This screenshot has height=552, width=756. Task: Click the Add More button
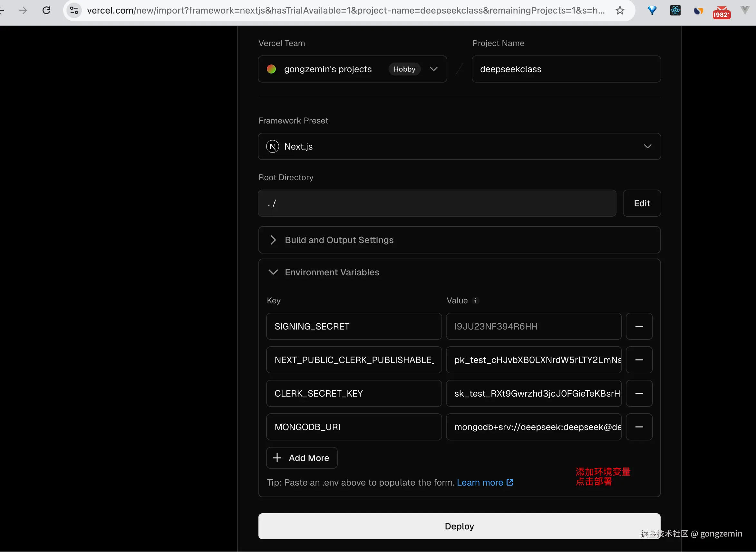[x=302, y=458]
